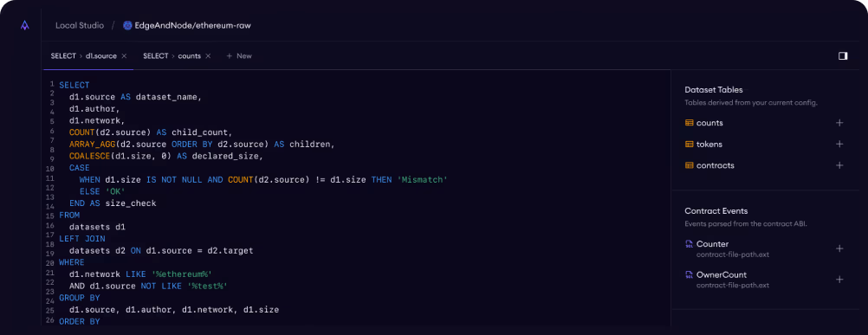Image resolution: width=868 pixels, height=335 pixels.
Task: Select the OwnerCount event label
Action: (722, 274)
